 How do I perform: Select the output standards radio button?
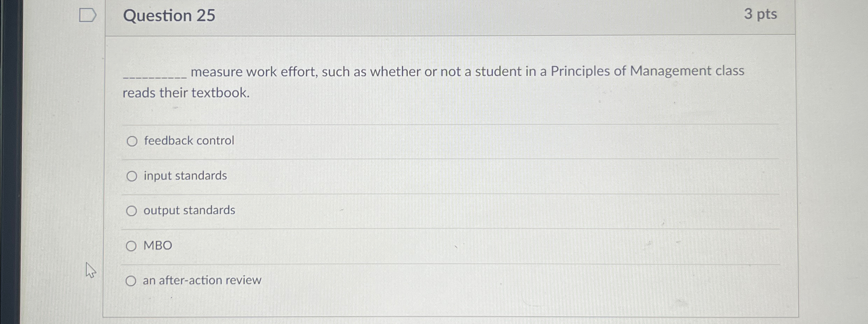pyautogui.click(x=132, y=211)
